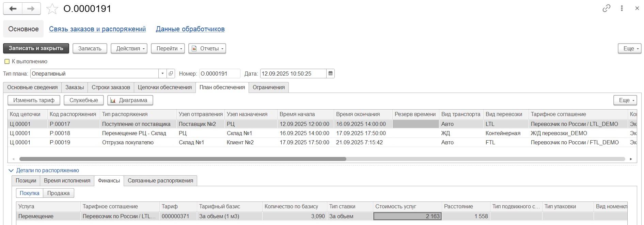644x225 pixels.
Task: Click the back navigation arrow
Action: 13,9
